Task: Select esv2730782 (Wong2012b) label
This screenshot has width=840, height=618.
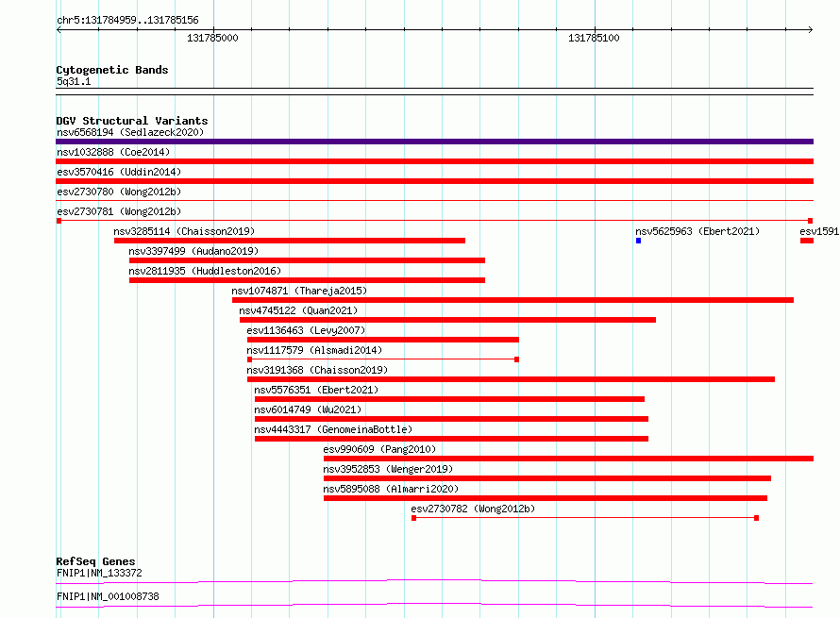Action: coord(473,509)
